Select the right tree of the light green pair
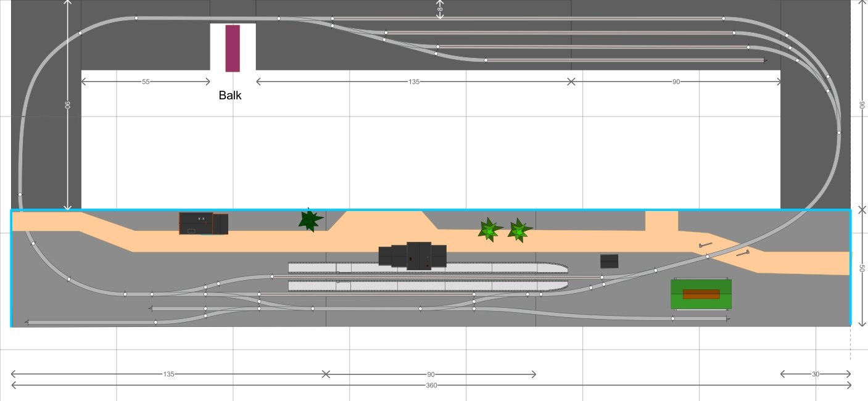This screenshot has width=868, height=401. (x=519, y=230)
